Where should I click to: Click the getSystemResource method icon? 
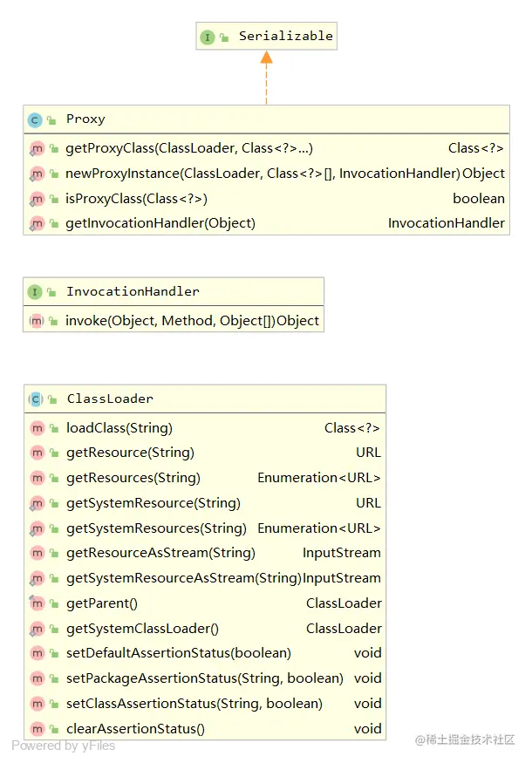pyautogui.click(x=38, y=504)
